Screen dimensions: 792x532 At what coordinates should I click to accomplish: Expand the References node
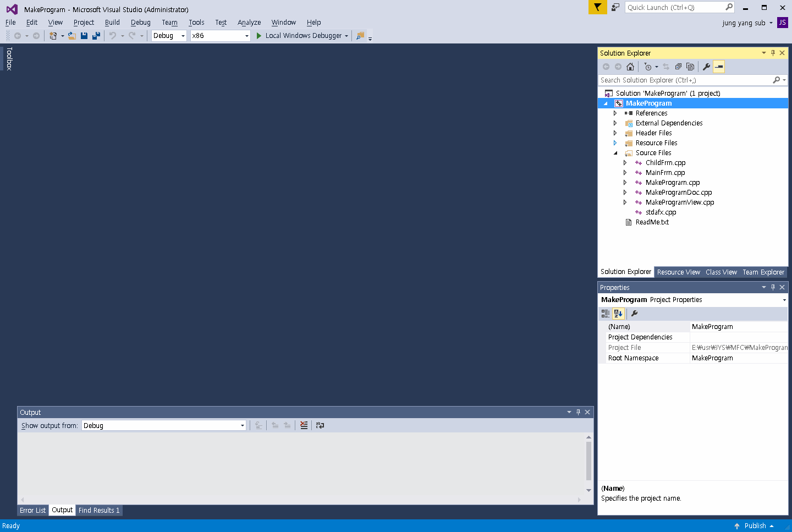click(615, 113)
